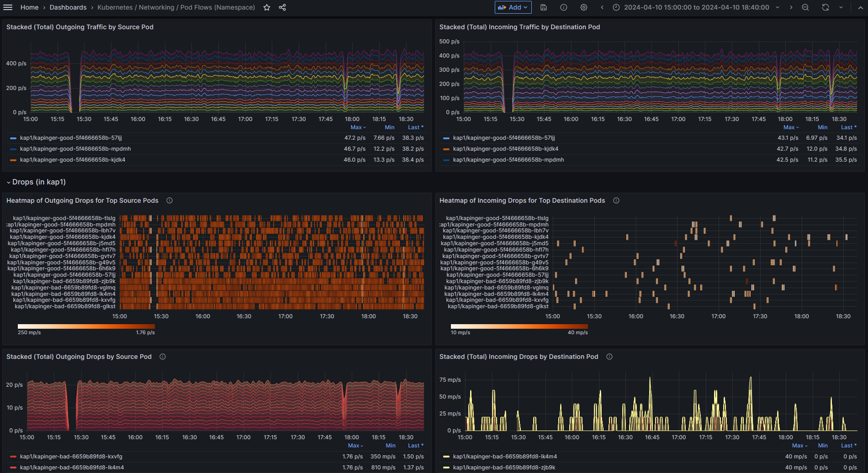Share the dashboard via share icon

coord(282,7)
